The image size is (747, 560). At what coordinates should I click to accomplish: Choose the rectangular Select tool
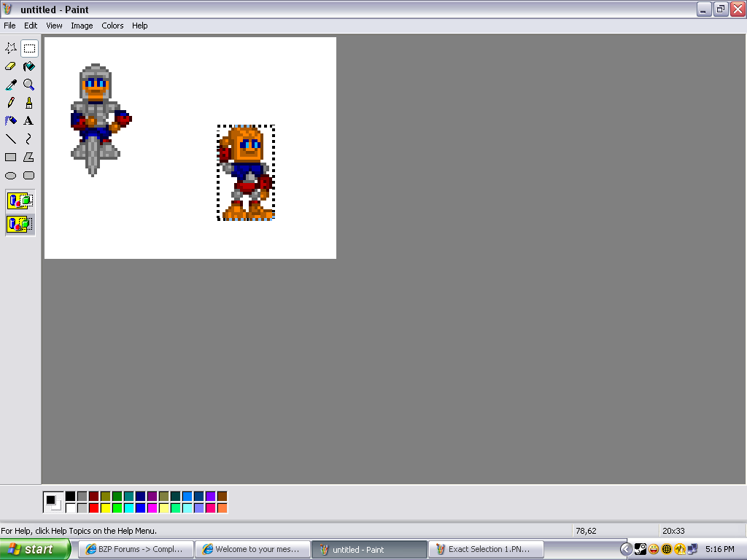tap(29, 48)
